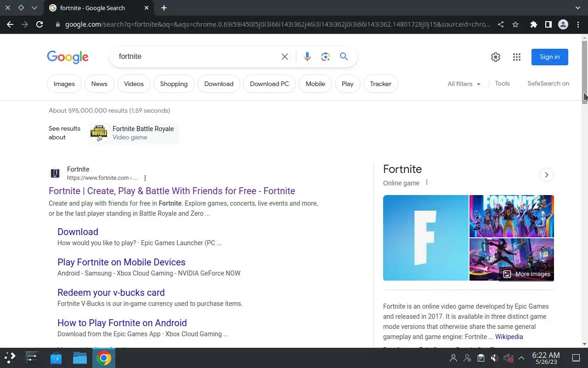Viewport: 588px width, 368px height.
Task: Open the clock showing 6:22 AM
Action: click(546, 358)
